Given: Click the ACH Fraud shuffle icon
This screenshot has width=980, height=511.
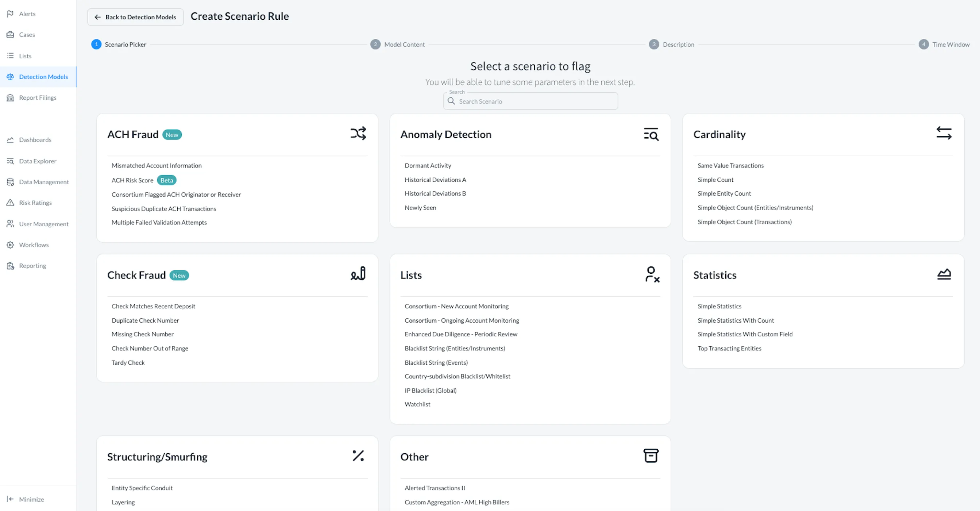Looking at the screenshot, I should click(358, 134).
